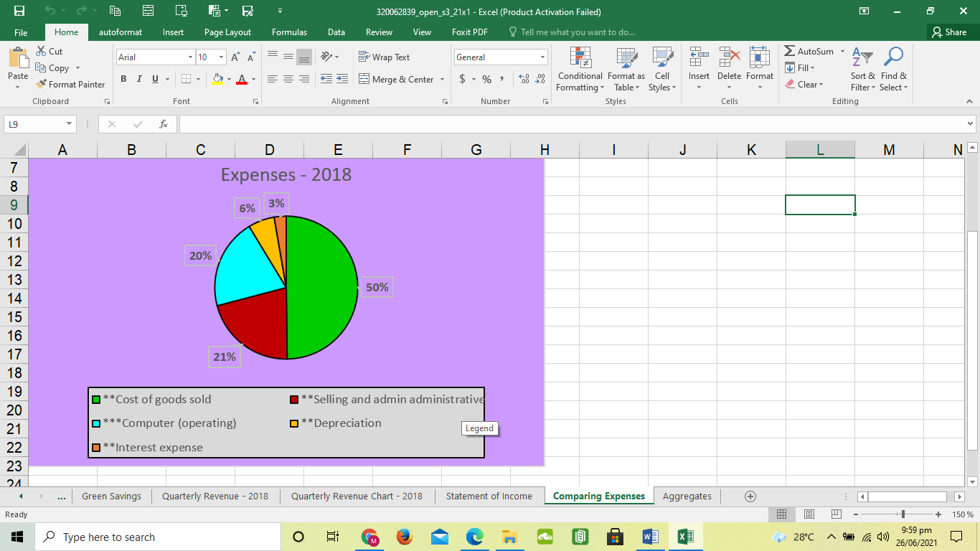This screenshot has height=551, width=980.
Task: Click the Merge & Center icon
Action: [x=397, y=80]
